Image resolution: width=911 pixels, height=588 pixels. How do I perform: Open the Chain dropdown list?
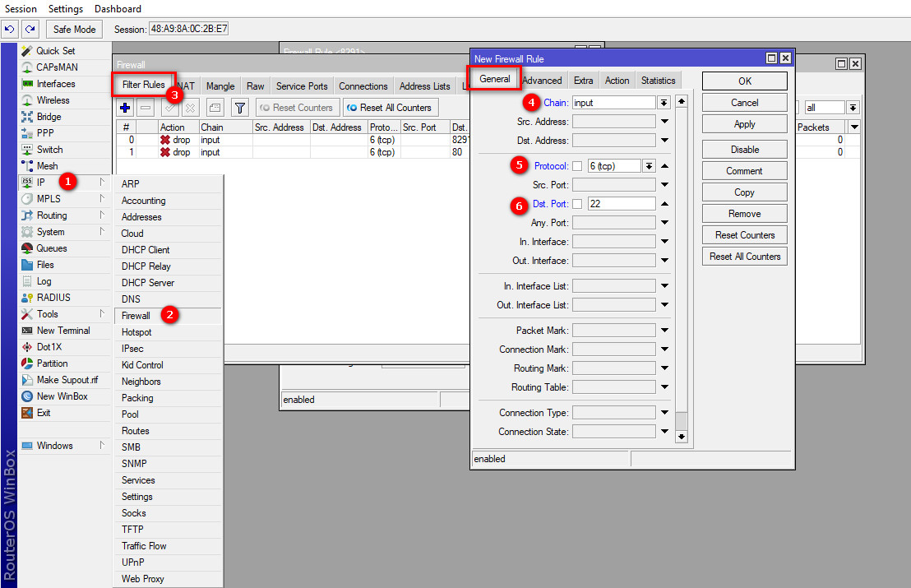point(664,103)
